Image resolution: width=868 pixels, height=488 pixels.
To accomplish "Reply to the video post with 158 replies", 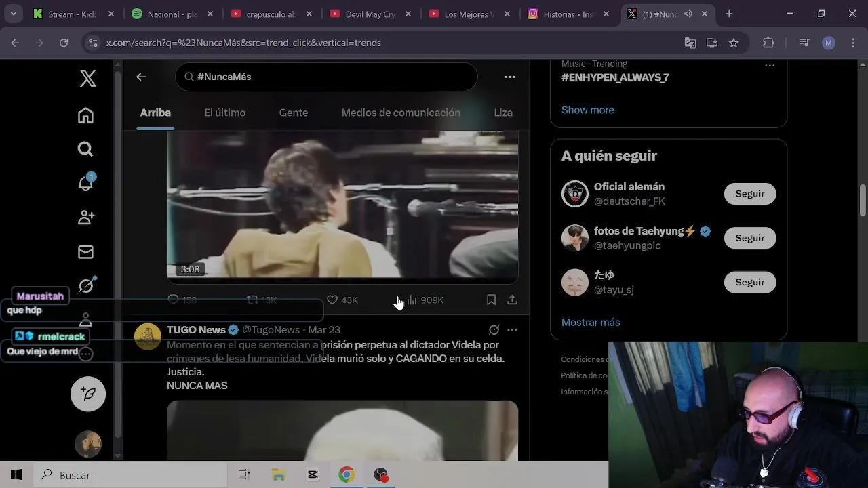I will pyautogui.click(x=182, y=300).
